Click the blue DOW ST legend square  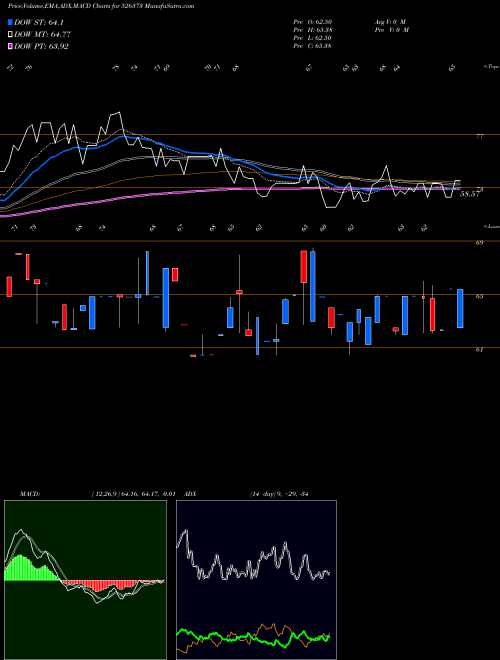10,22
